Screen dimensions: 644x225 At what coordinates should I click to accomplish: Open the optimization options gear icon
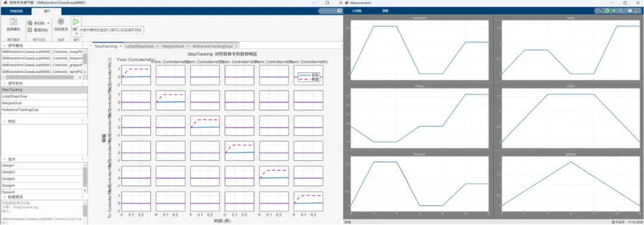tap(61, 22)
